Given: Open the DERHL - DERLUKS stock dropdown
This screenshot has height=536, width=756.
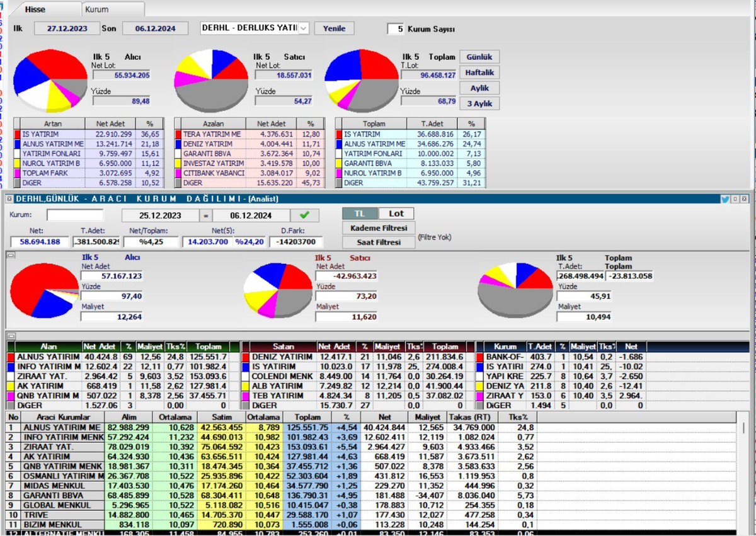Looking at the screenshot, I should point(304,28).
